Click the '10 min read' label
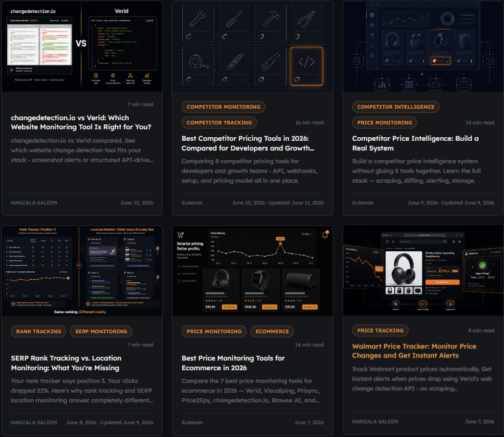Viewport: 504px width, 437px height. coord(480,123)
